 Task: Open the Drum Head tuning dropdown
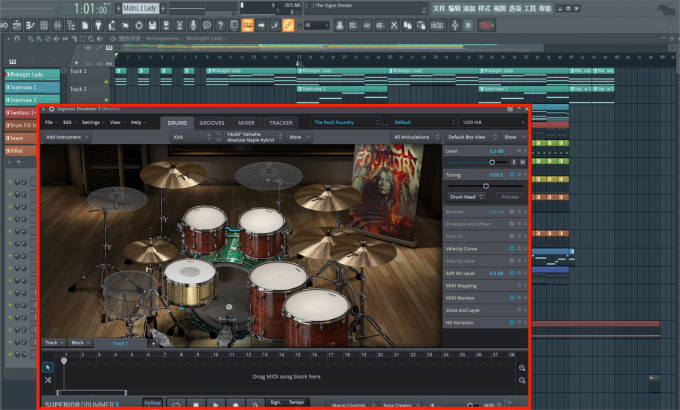point(465,197)
